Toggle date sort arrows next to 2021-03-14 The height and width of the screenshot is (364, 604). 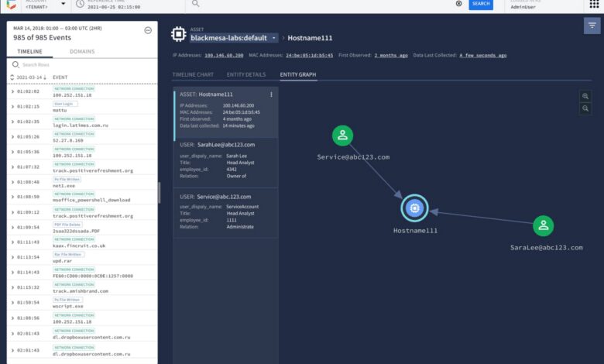point(12,77)
